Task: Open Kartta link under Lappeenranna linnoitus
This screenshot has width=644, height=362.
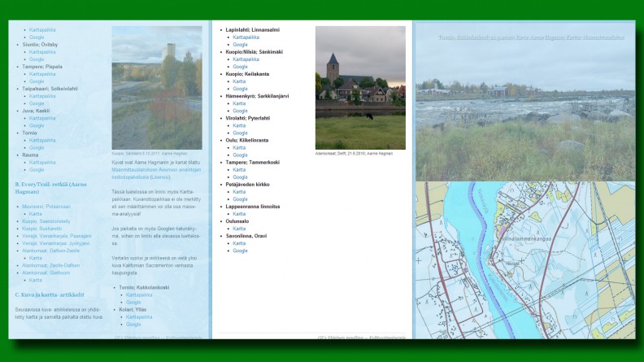Action: (239, 213)
